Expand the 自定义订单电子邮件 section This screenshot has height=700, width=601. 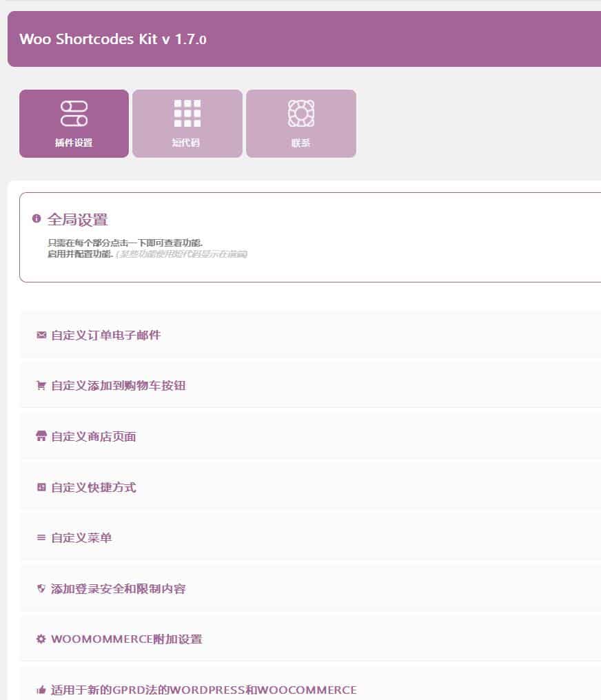pos(310,335)
